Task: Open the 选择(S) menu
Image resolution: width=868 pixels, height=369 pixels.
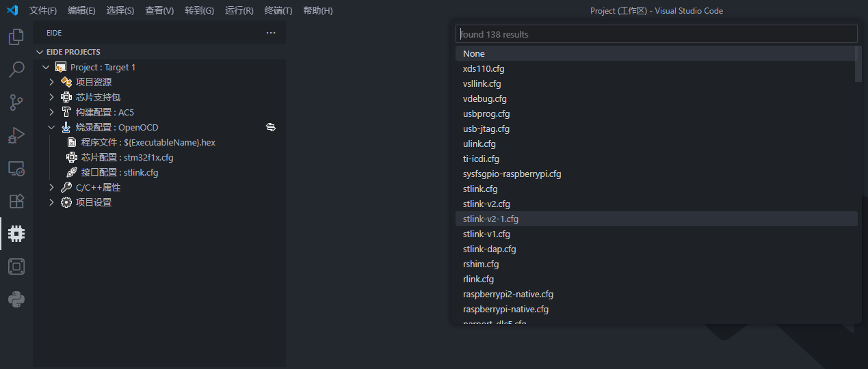Action: [120, 11]
